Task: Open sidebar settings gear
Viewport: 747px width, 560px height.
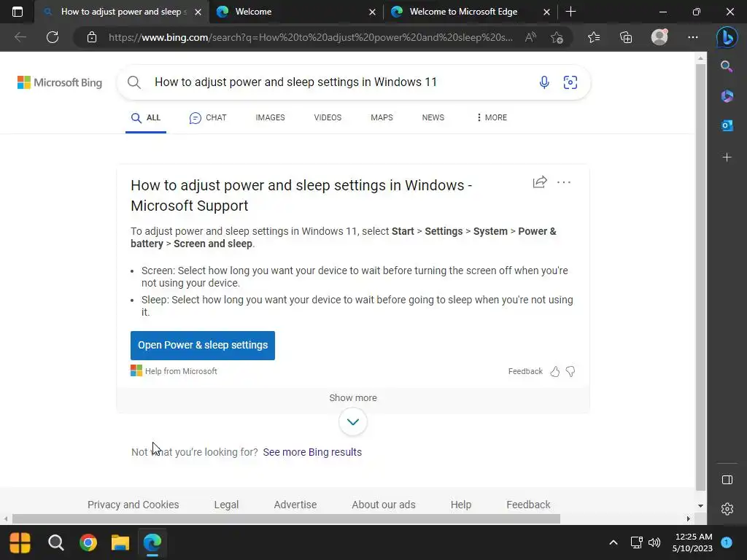Action: (x=727, y=509)
